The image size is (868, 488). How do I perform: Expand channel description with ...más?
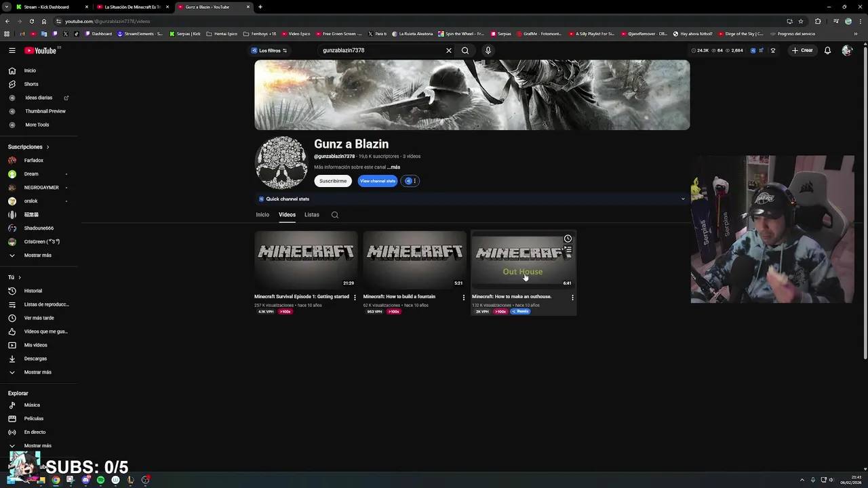click(393, 167)
